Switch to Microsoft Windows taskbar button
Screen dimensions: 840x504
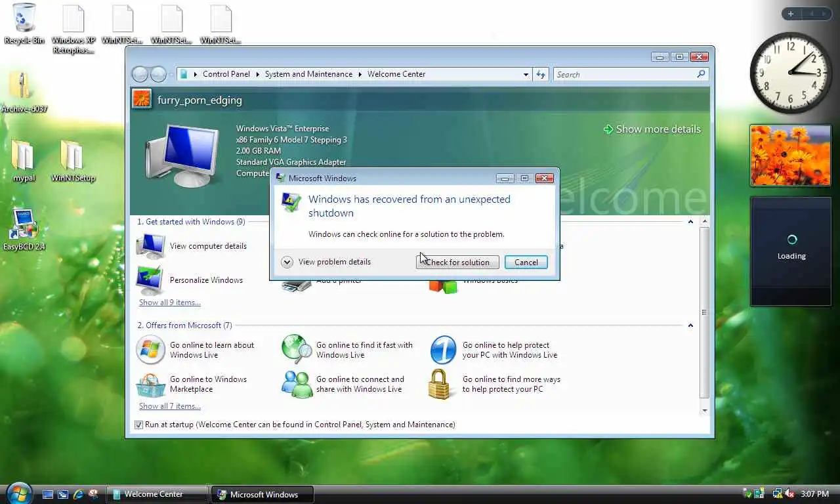[x=262, y=494]
